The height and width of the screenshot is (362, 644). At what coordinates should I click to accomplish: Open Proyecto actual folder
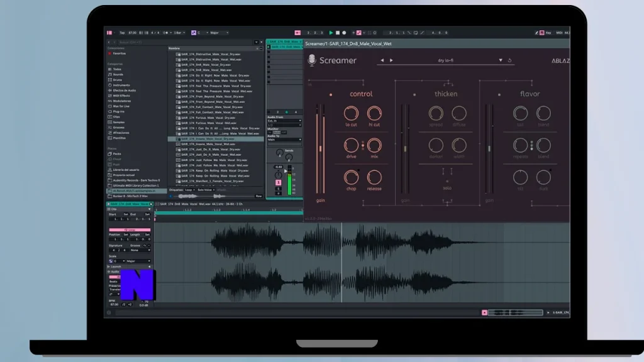pos(124,175)
